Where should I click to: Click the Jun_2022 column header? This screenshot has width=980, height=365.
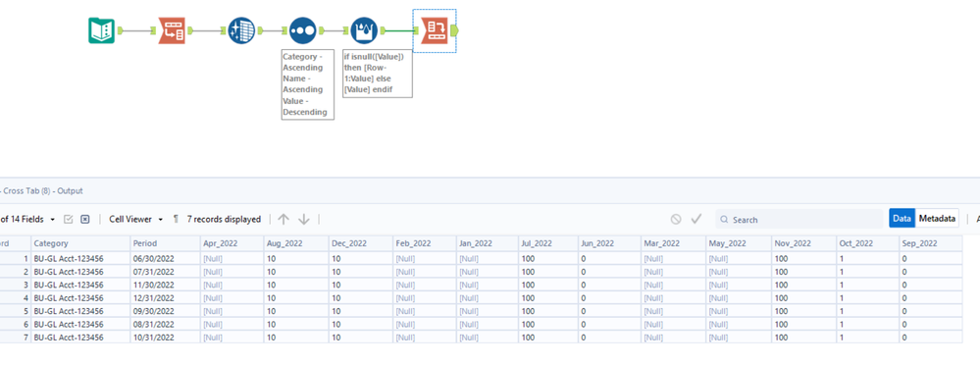609,243
